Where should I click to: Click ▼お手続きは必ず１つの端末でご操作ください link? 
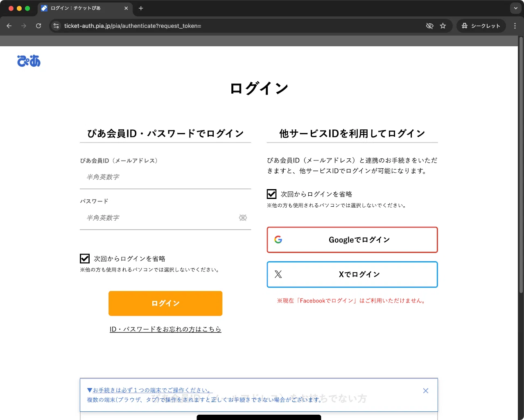click(x=150, y=391)
